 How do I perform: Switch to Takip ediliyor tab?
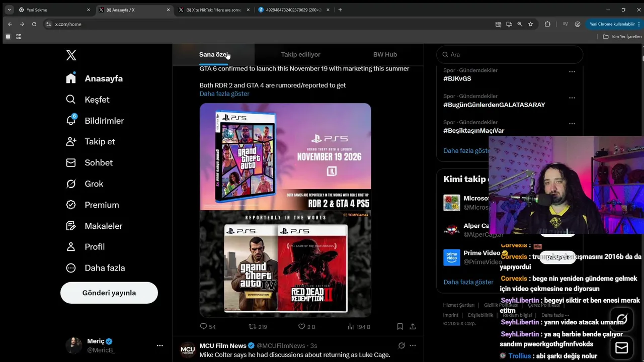(301, 54)
